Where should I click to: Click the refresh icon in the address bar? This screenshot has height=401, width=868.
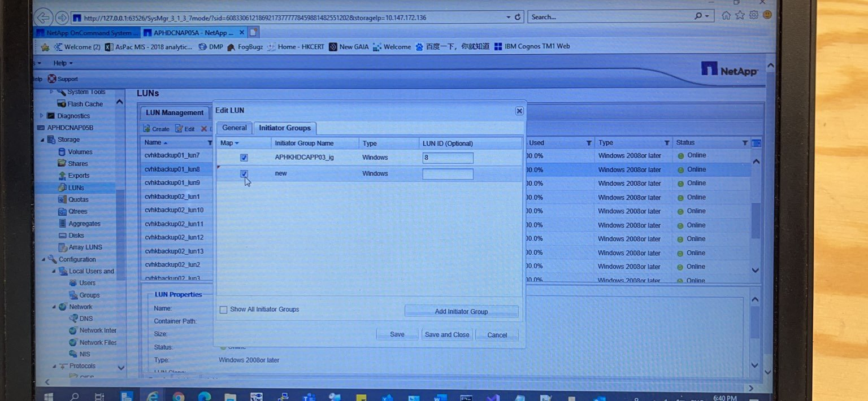coord(518,18)
